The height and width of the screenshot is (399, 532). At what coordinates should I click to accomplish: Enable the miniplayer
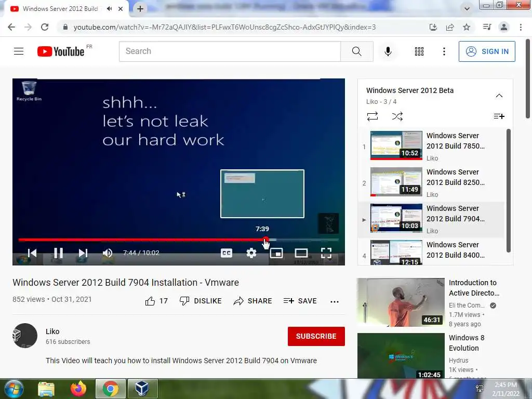point(276,253)
